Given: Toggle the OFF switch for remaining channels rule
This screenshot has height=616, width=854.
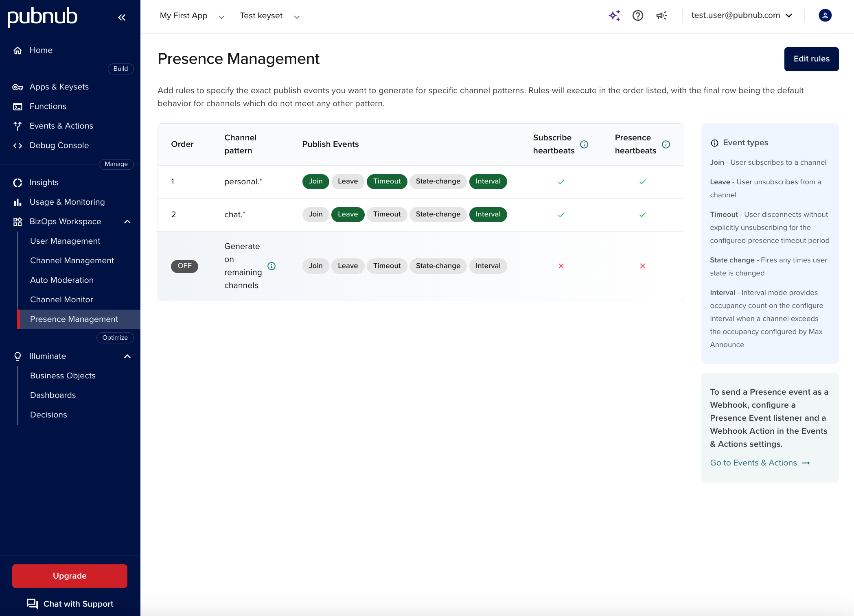Looking at the screenshot, I should pyautogui.click(x=184, y=266).
